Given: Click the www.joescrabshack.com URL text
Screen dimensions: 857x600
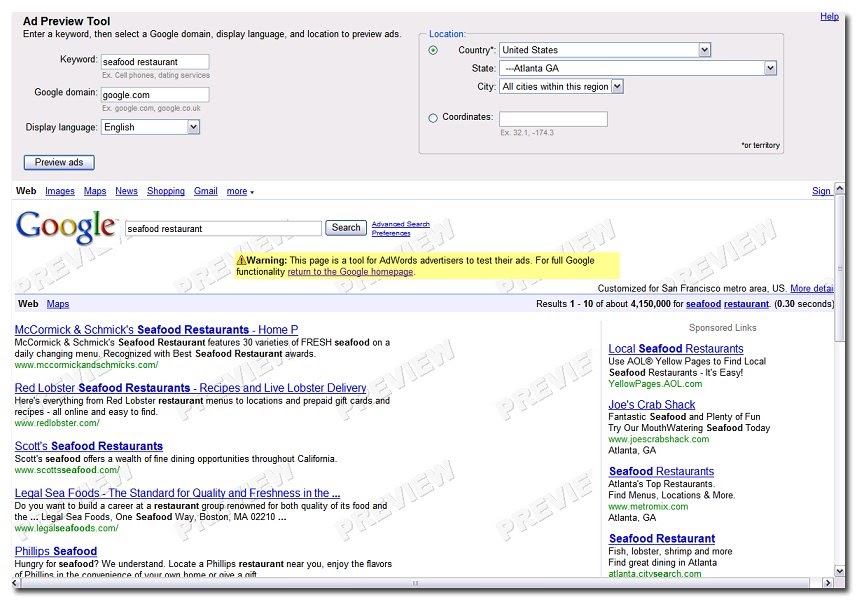Looking at the screenshot, I should (x=659, y=439).
